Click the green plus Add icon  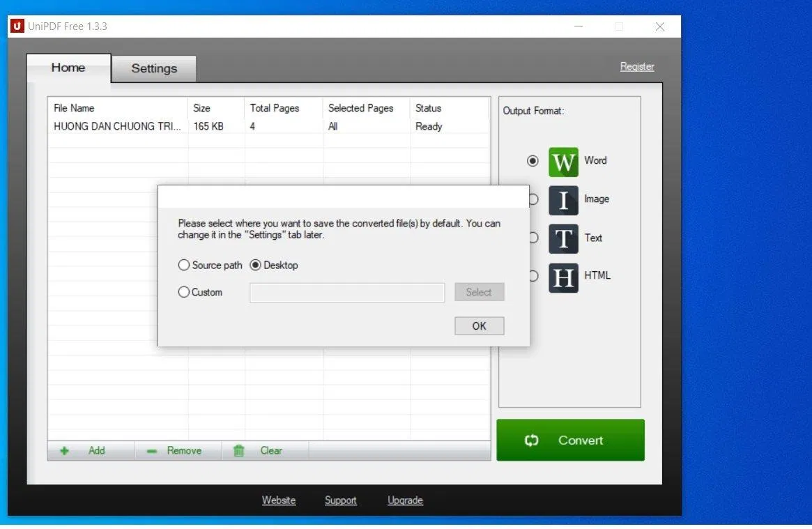click(65, 451)
